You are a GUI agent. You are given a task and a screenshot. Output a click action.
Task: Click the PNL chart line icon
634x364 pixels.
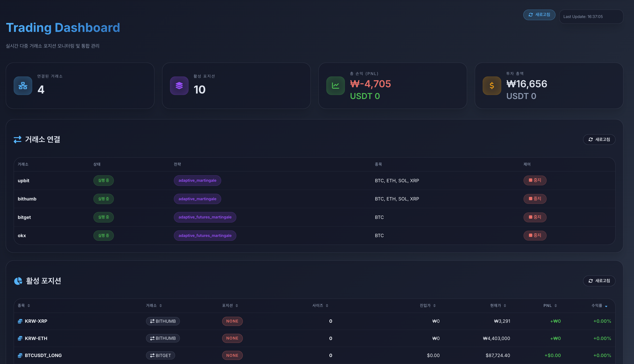(x=335, y=86)
